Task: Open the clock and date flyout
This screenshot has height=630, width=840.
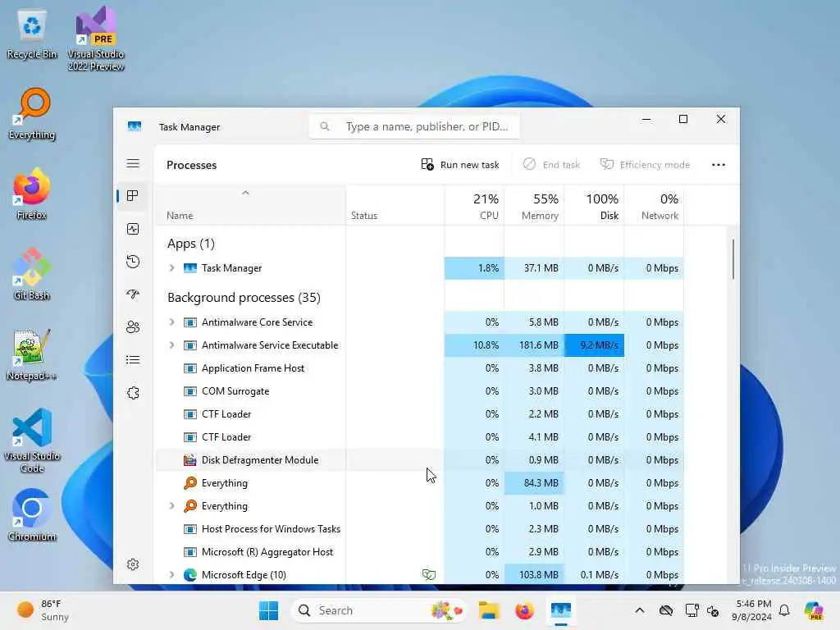Action: pyautogui.click(x=752, y=610)
